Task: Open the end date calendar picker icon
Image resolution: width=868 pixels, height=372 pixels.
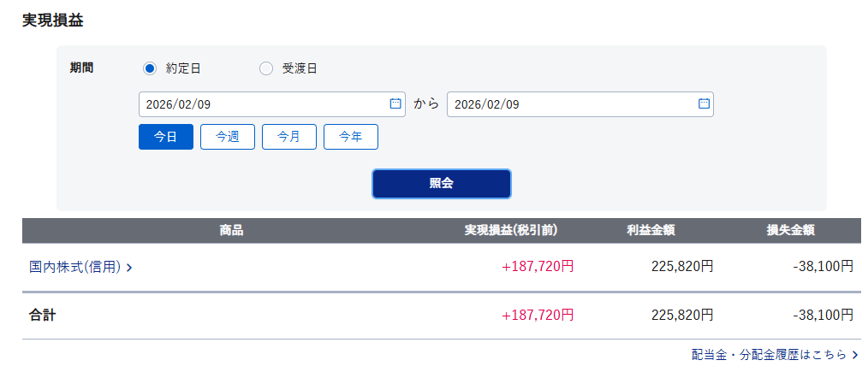Action: 704,103
